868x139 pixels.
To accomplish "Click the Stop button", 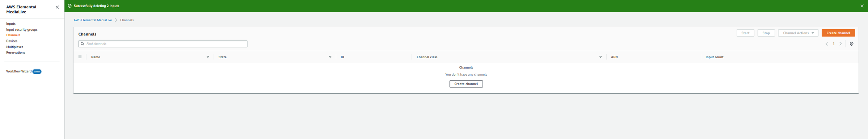I will (766, 33).
